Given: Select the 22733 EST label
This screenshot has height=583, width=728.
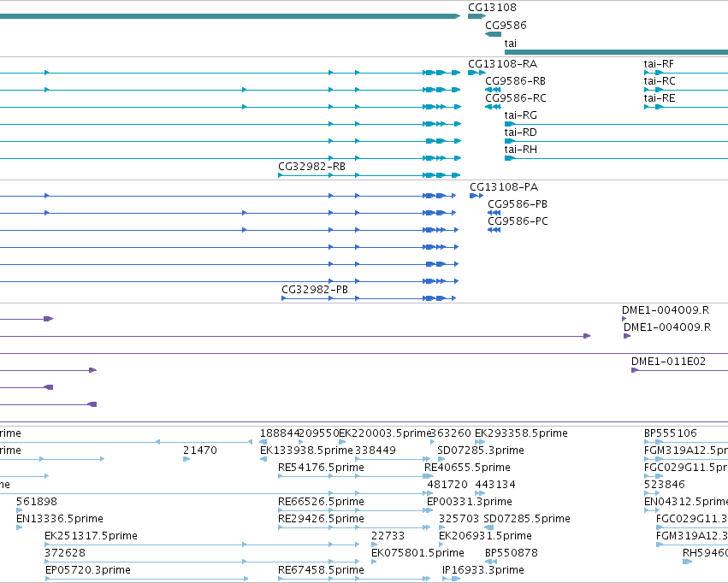Looking at the screenshot, I should pos(388,537).
